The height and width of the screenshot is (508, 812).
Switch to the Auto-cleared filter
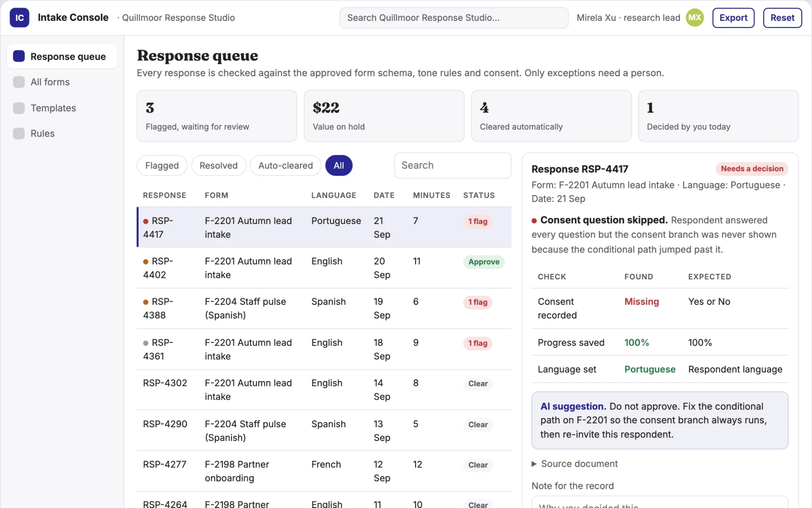point(285,166)
